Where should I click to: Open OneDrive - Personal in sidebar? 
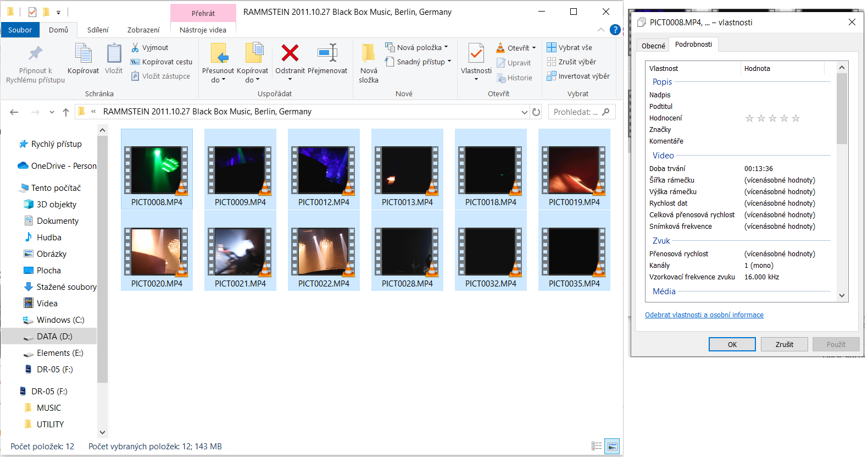click(x=57, y=166)
